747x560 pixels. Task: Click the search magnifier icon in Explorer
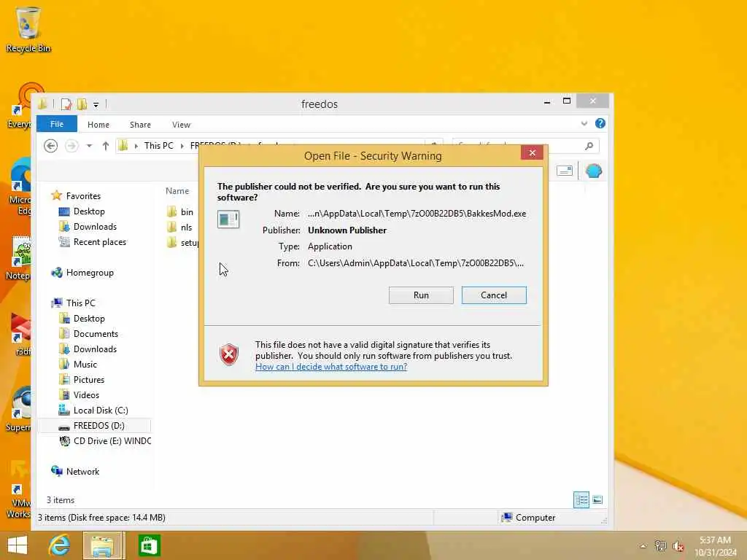(589, 146)
